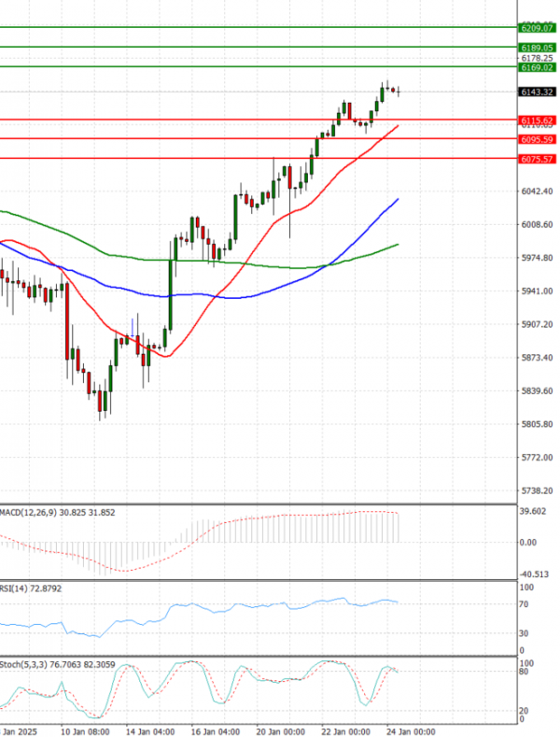Screen dimensions: 560x737
Task: Click the 22 Jan 00:00 time axis label
Action: click(x=345, y=731)
